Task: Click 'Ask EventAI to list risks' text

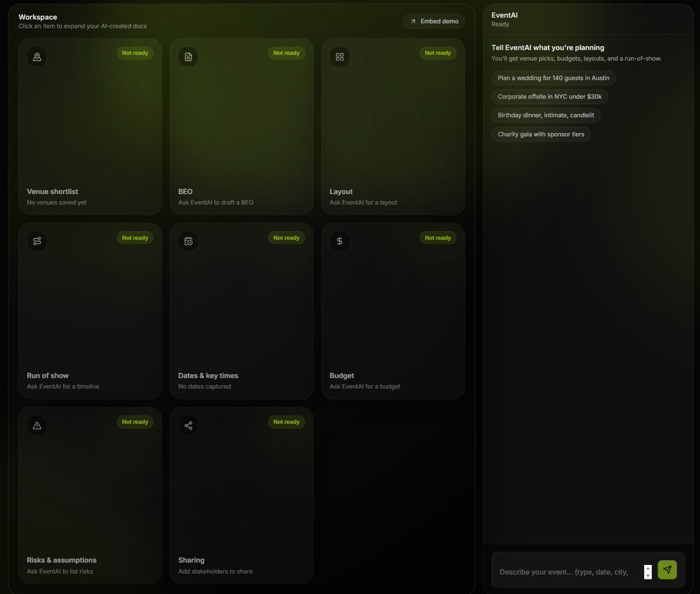Action: (60, 571)
